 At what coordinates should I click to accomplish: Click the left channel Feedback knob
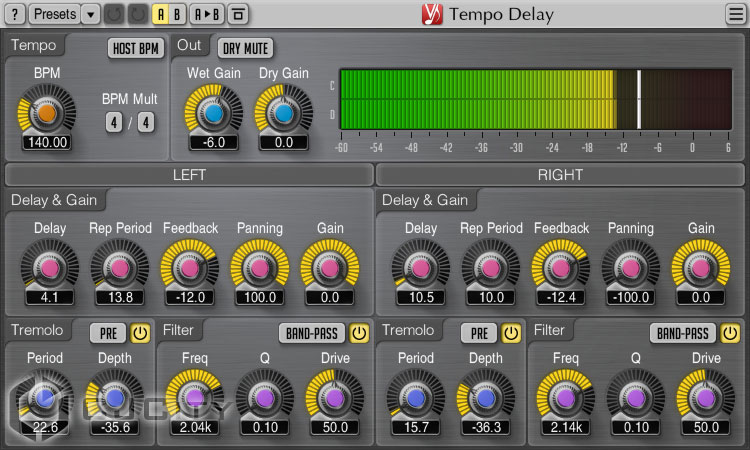(x=190, y=268)
